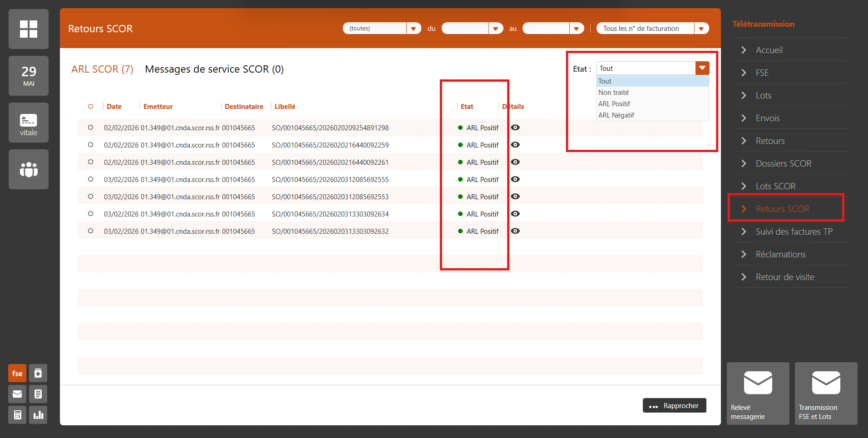868x438 pixels.
Task: View details of message ending 3303092632
Action: pos(515,231)
